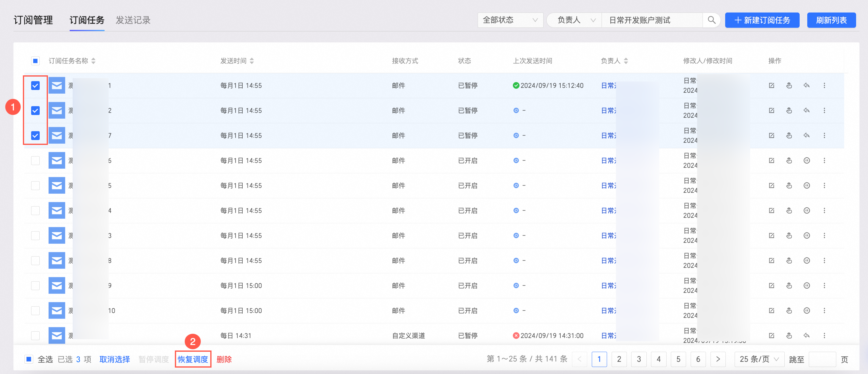The width and height of the screenshot is (868, 374).
Task: Click the 跳至 page number input
Action: pos(822,359)
